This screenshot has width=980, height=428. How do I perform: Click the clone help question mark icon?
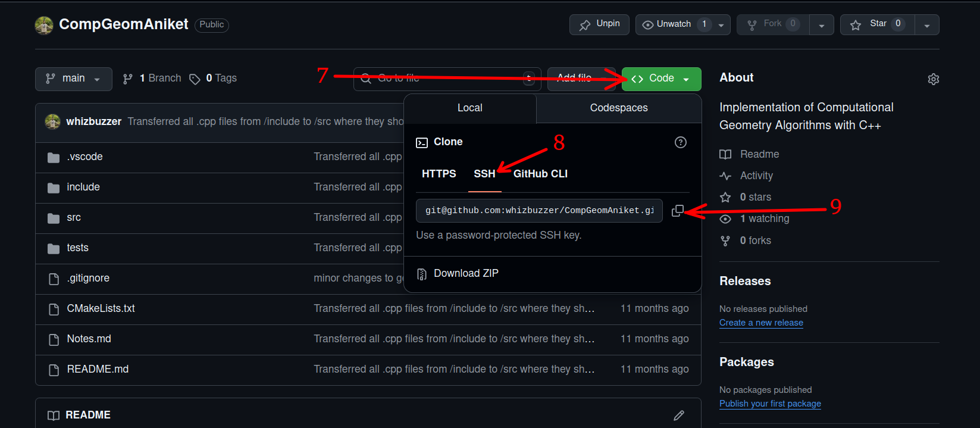[x=680, y=142]
